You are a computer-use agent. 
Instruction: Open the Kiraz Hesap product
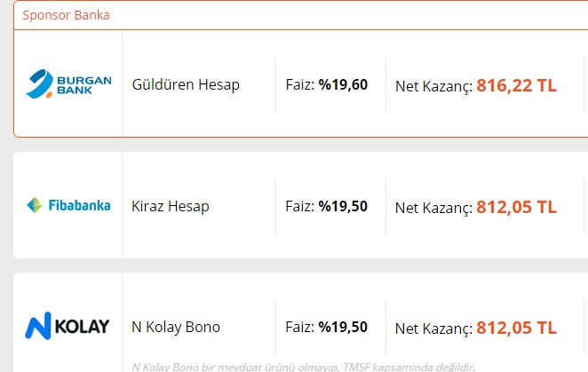pyautogui.click(x=171, y=206)
